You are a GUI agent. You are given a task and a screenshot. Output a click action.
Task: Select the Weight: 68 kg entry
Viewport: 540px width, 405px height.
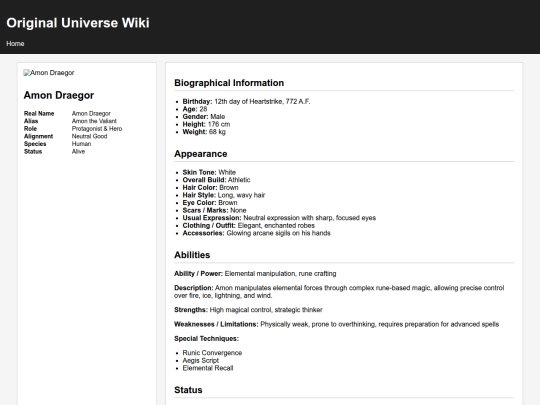(204, 132)
